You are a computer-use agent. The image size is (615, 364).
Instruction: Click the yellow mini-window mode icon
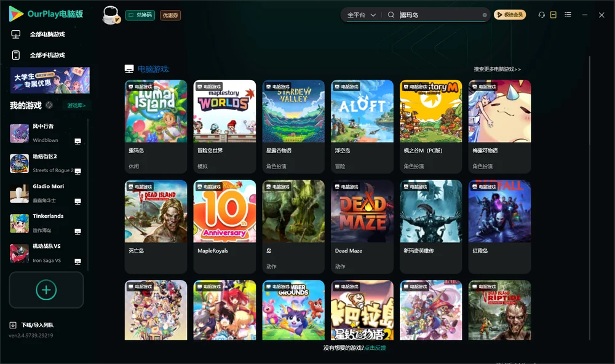[553, 15]
